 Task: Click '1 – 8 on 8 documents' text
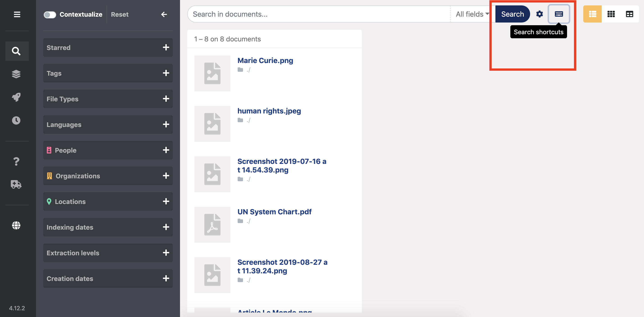click(x=227, y=39)
